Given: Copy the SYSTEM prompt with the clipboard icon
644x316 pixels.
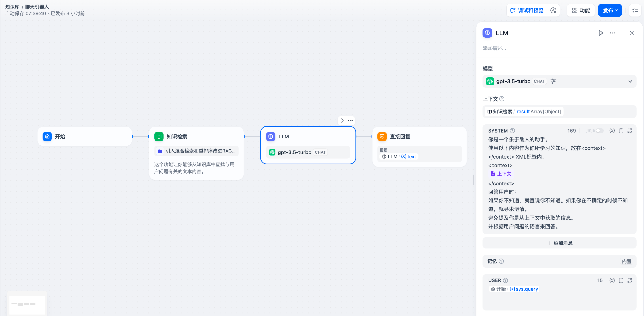Looking at the screenshot, I should tap(621, 130).
